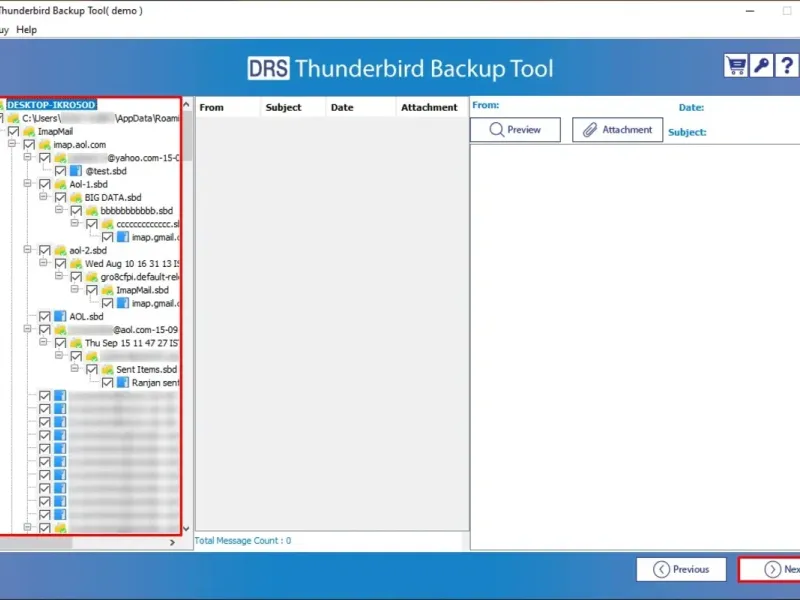The width and height of the screenshot is (800, 600).
Task: Click the Attachment button with paperclip
Action: 617,130
